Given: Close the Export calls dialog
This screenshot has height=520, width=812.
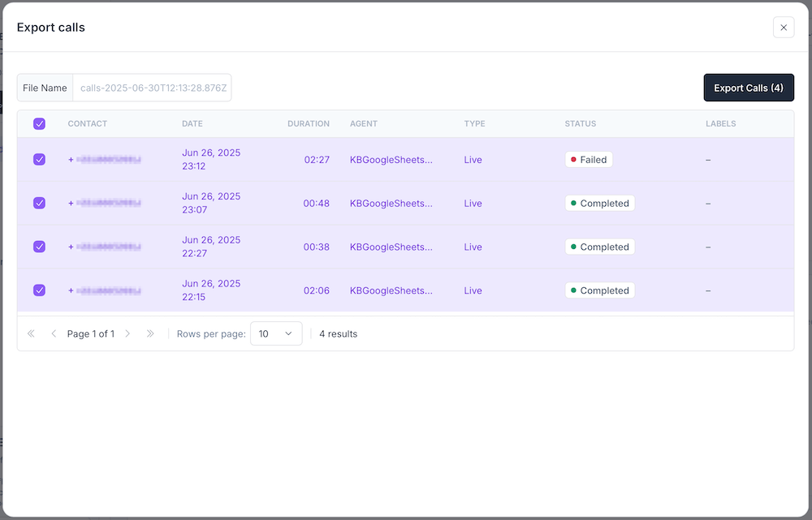Looking at the screenshot, I should 783,28.
